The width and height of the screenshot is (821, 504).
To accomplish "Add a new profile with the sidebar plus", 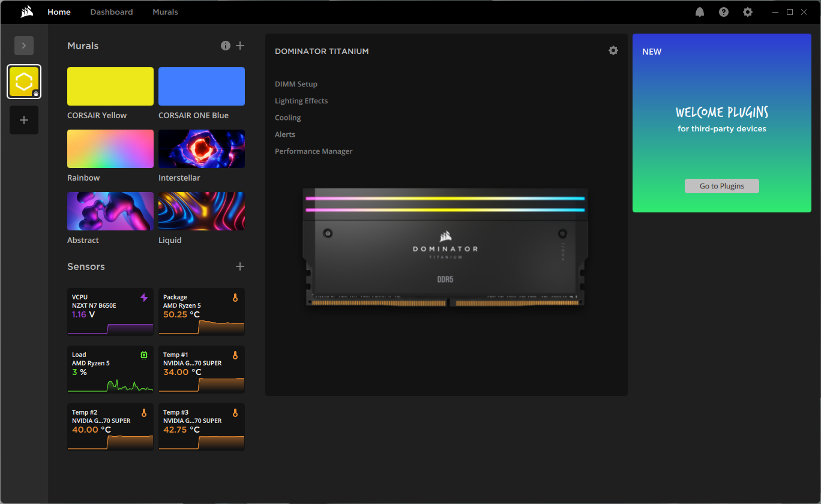I will pos(24,120).
